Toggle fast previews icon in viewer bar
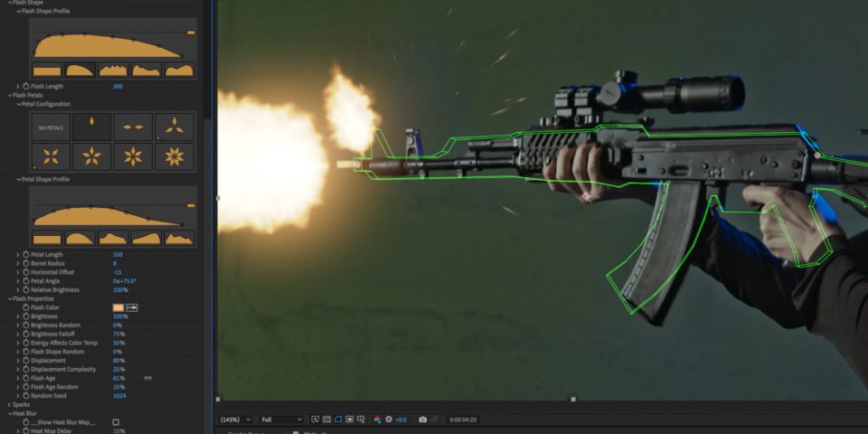 (x=316, y=420)
